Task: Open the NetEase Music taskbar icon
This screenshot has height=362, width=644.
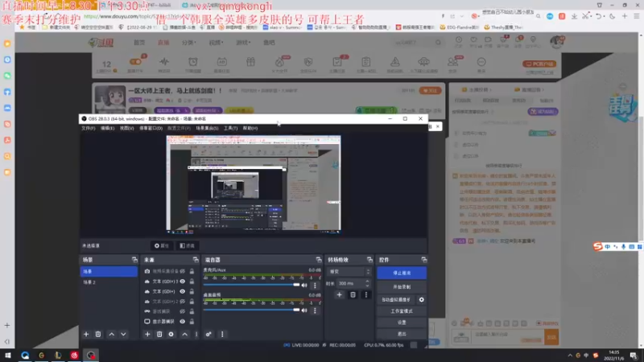Action: [x=74, y=355]
